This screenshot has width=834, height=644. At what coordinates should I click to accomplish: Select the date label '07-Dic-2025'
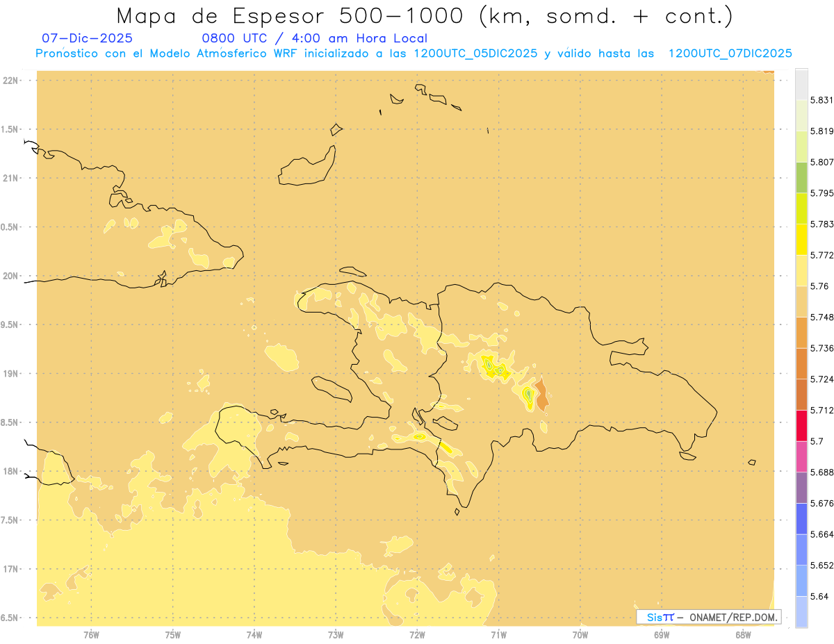(87, 38)
